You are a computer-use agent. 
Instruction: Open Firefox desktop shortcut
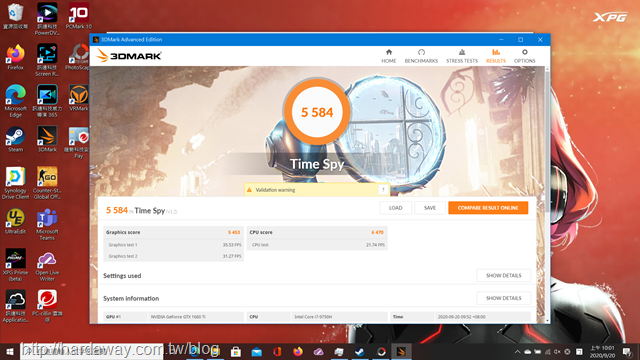pyautogui.click(x=16, y=57)
